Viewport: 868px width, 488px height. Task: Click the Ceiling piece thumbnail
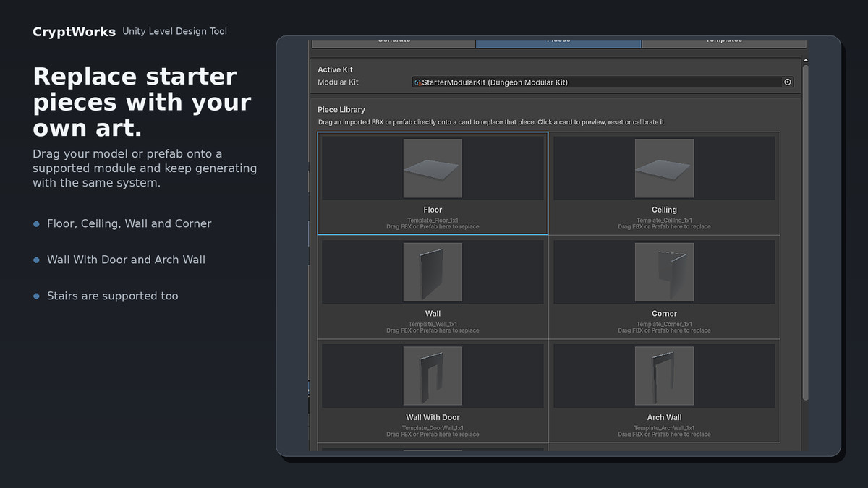(664, 168)
